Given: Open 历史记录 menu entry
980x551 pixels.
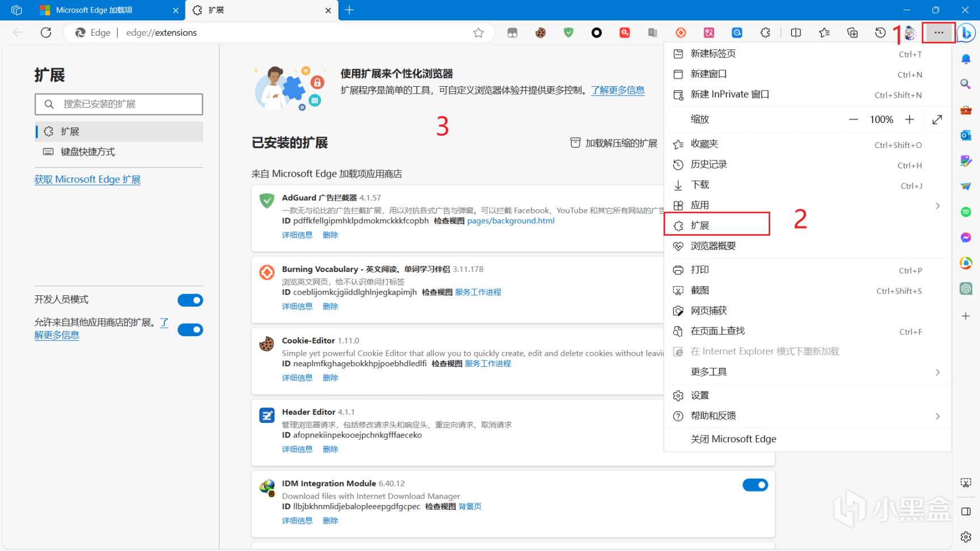Looking at the screenshot, I should 807,164.
